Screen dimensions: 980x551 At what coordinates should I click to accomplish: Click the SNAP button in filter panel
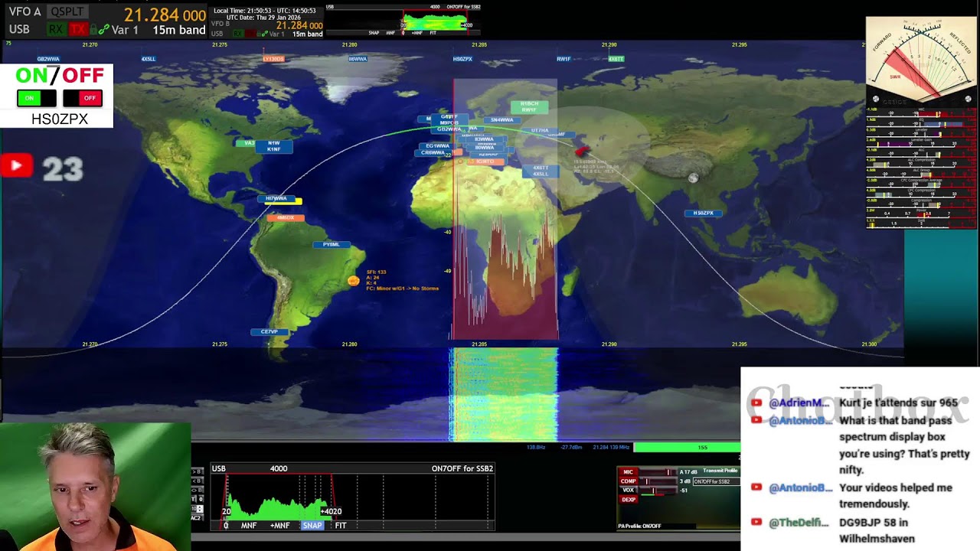pos(312,526)
